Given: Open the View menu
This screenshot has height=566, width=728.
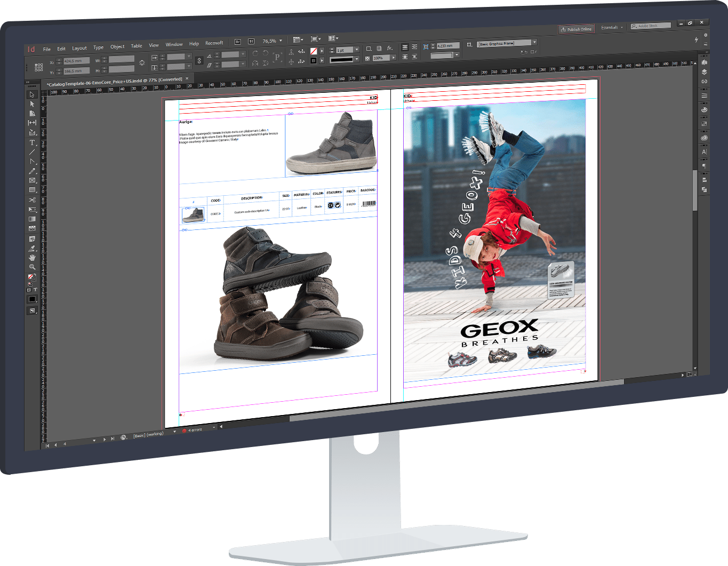Looking at the screenshot, I should point(154,45).
